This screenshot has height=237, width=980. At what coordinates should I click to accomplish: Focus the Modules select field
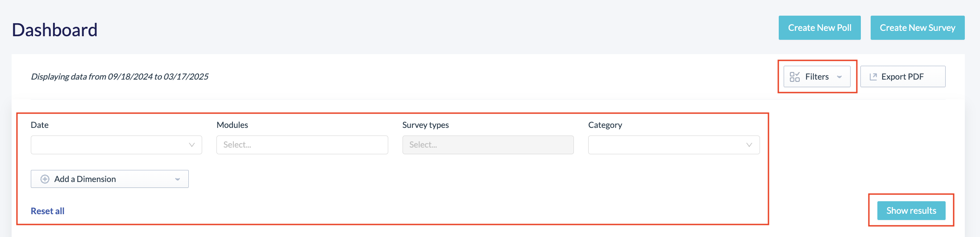(302, 145)
